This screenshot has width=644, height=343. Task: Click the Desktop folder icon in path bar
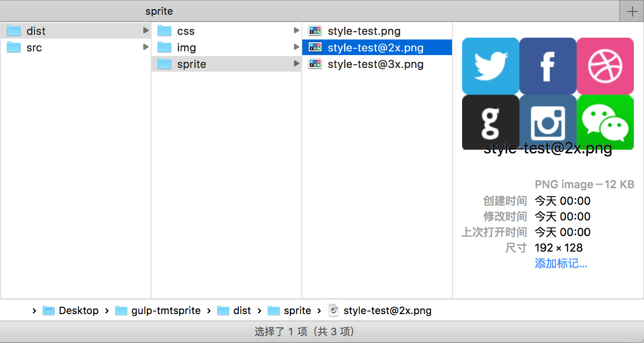[49, 311]
